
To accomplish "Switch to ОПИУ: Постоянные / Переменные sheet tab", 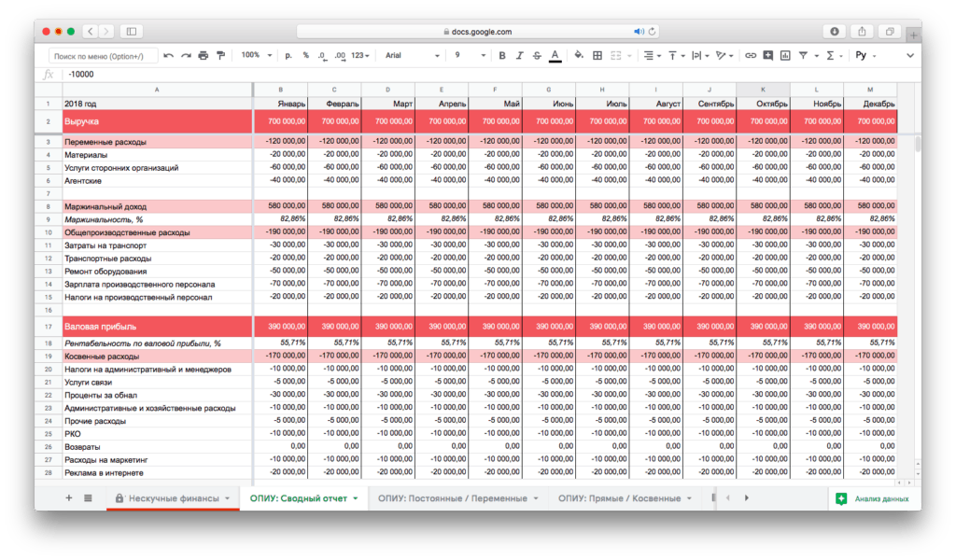I will 457,498.
